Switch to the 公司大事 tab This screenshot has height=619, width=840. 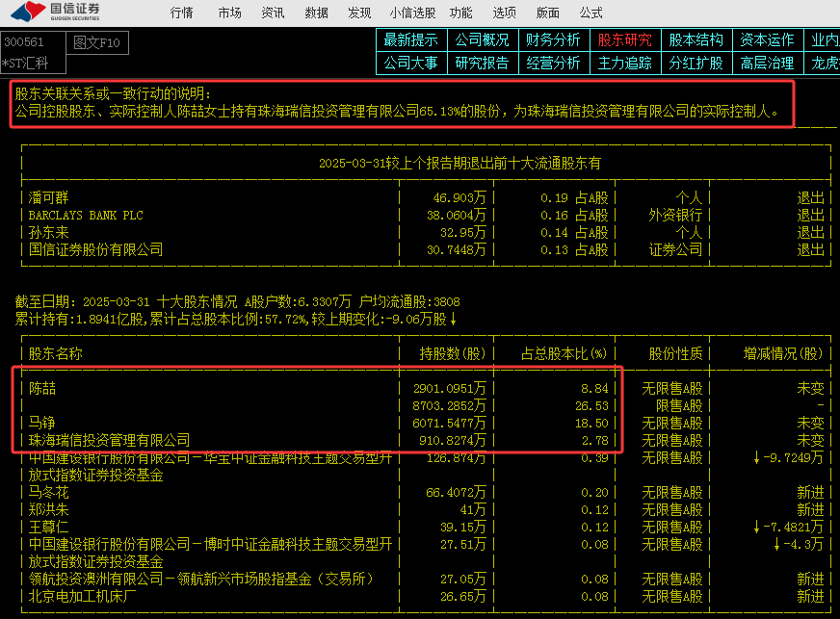[411, 64]
